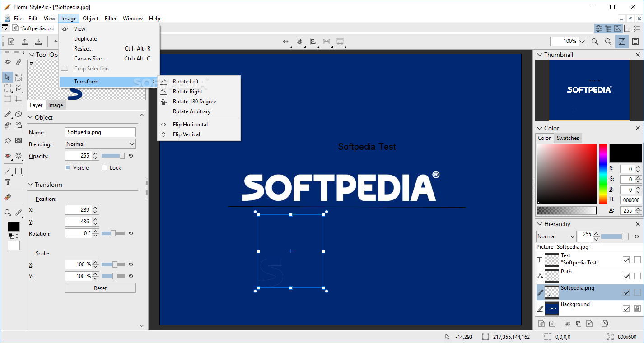The height and width of the screenshot is (343, 644).
Task: Lock the Path layer
Action: (637, 276)
